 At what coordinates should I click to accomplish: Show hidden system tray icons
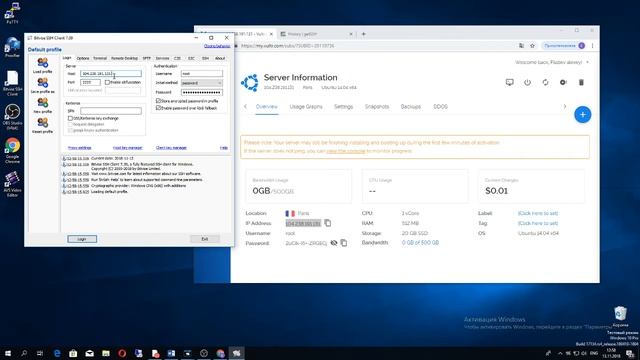click(560, 353)
